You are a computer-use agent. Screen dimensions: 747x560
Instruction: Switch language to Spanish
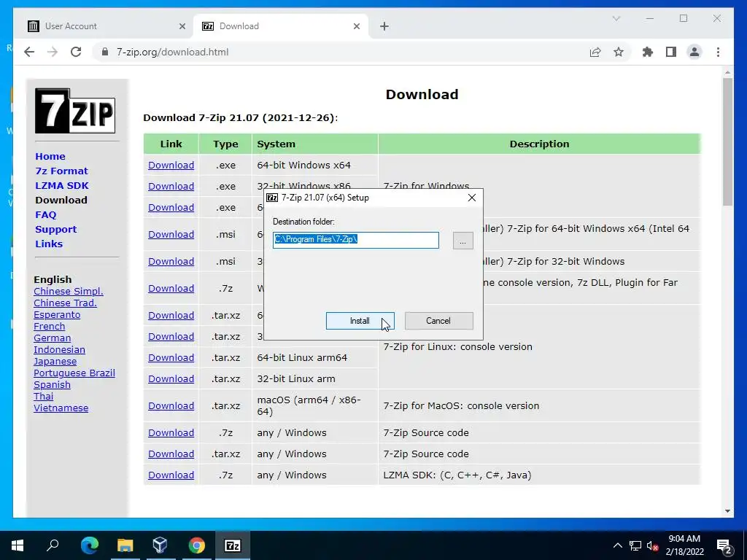tap(52, 385)
